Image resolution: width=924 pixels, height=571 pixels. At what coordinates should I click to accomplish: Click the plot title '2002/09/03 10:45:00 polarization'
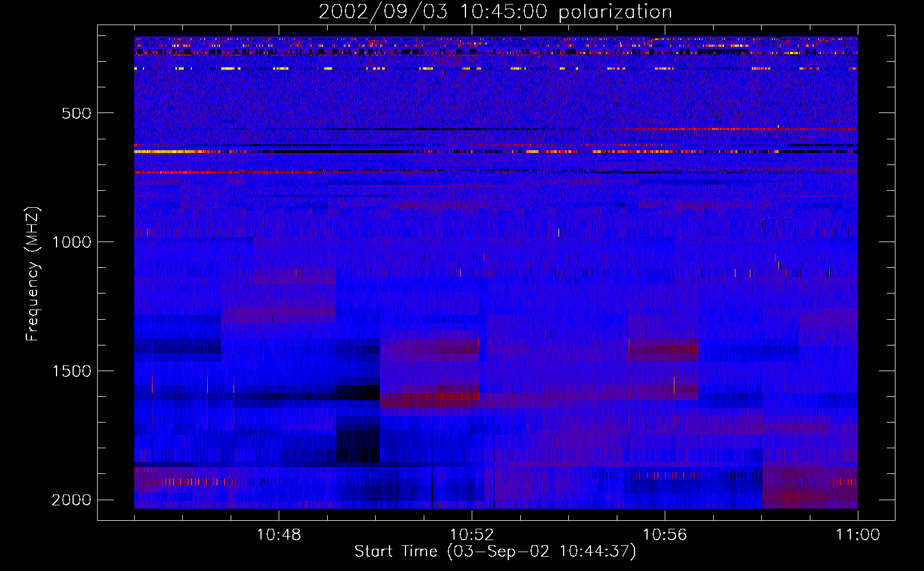pos(495,12)
